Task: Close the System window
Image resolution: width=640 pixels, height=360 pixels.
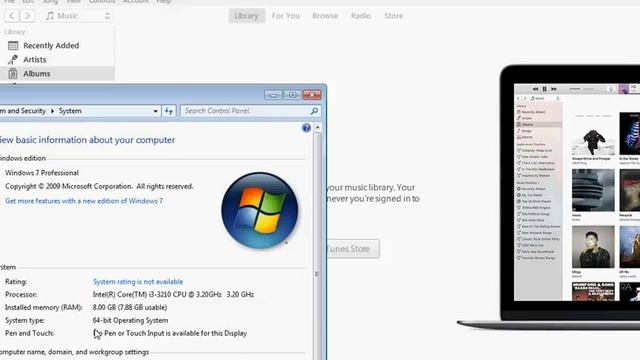Action: click(312, 95)
